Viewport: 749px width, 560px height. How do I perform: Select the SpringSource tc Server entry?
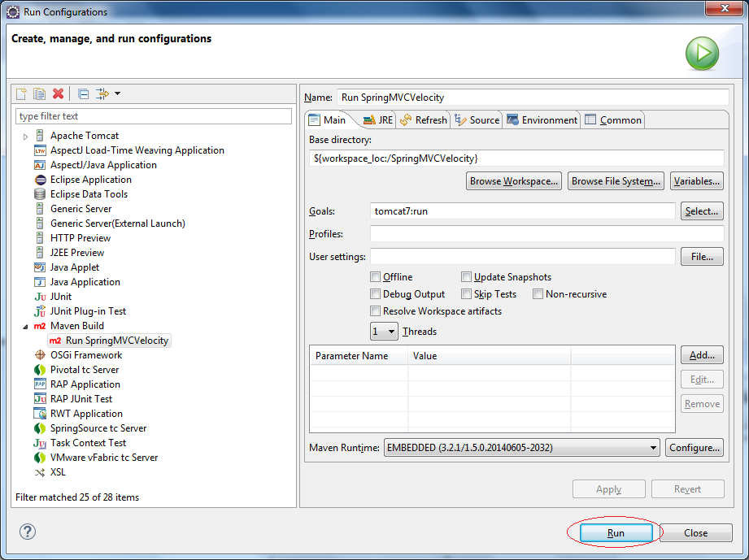(89, 428)
